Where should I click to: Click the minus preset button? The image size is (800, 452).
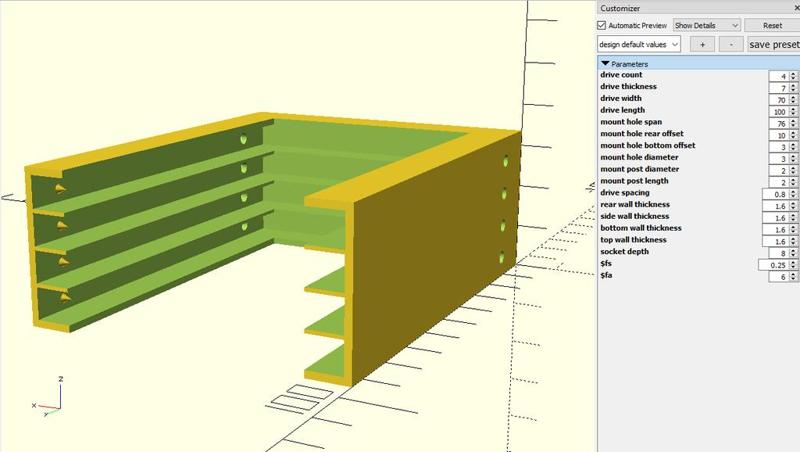click(x=731, y=44)
